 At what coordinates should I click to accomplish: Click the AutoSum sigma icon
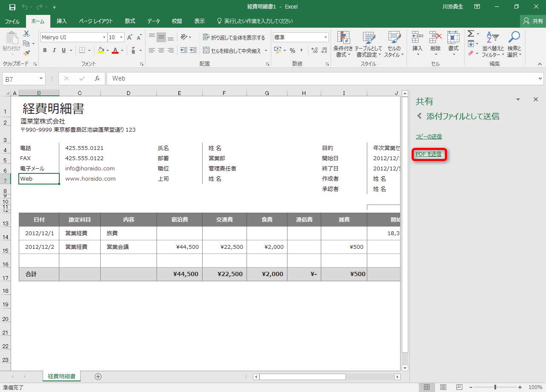[470, 34]
